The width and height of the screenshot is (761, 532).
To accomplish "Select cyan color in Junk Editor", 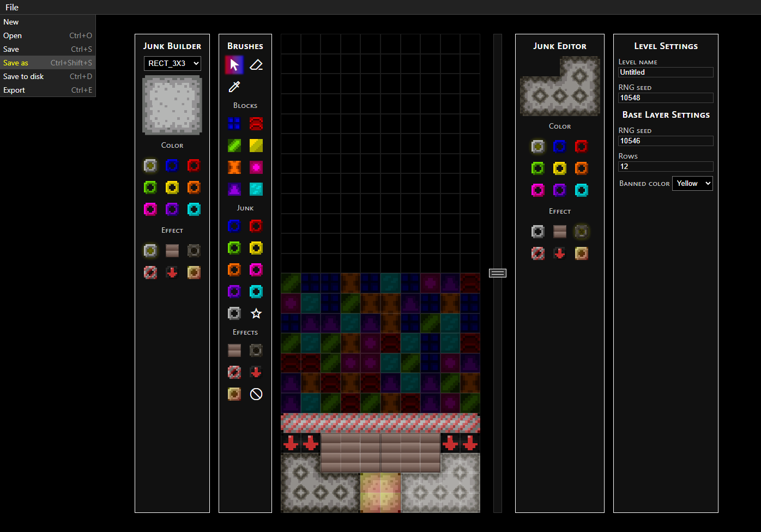I will tap(582, 190).
